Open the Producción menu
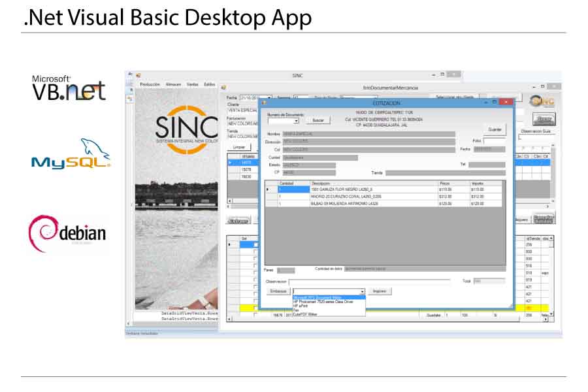The height and width of the screenshot is (392, 588). tap(150, 84)
